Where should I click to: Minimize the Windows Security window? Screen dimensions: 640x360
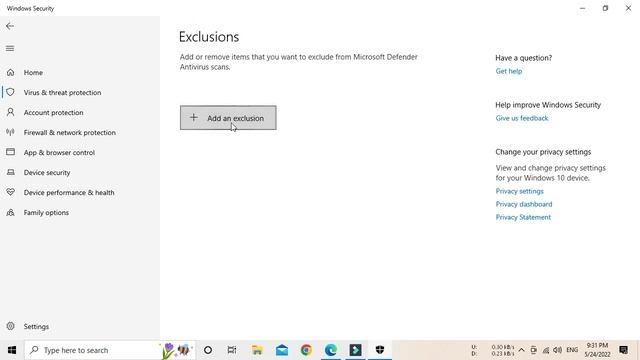point(582,8)
